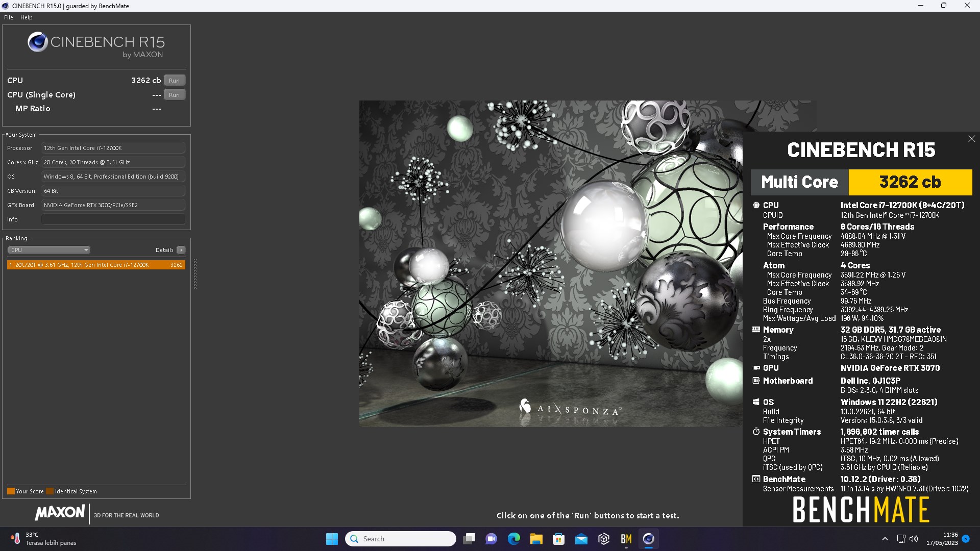Viewport: 980px width, 551px height.
Task: Click the NVIDIA GeForce RTX 3070 value
Action: click(890, 368)
